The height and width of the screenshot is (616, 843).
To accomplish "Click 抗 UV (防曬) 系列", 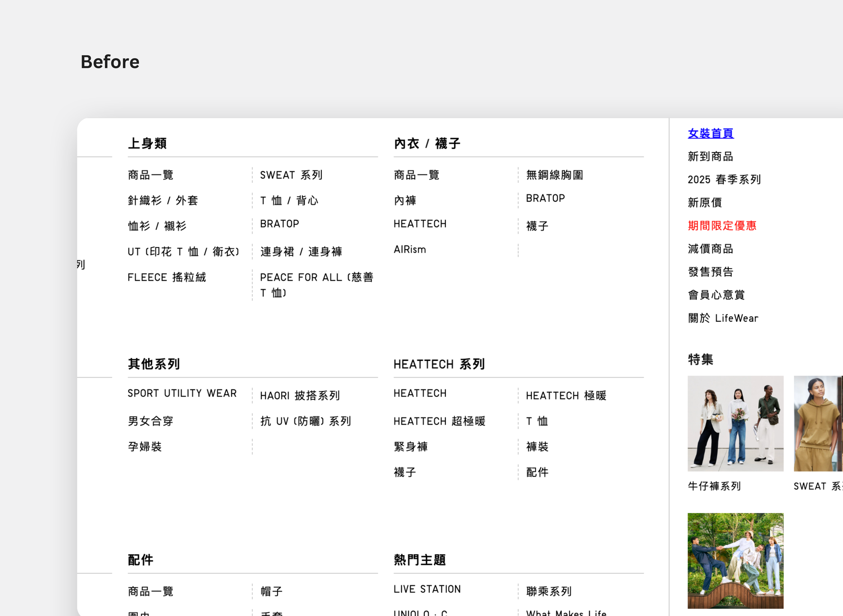I will point(306,421).
